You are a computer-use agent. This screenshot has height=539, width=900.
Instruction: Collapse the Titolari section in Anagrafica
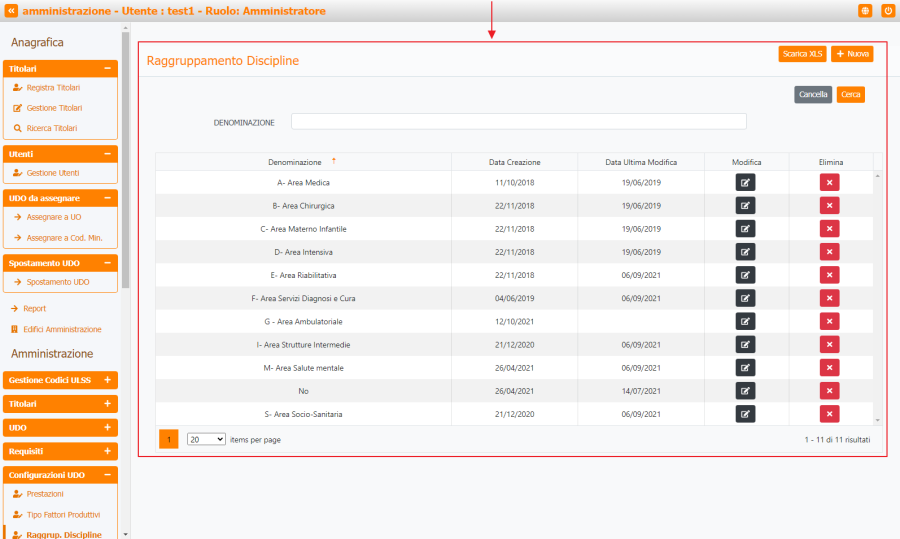pyautogui.click(x=107, y=69)
